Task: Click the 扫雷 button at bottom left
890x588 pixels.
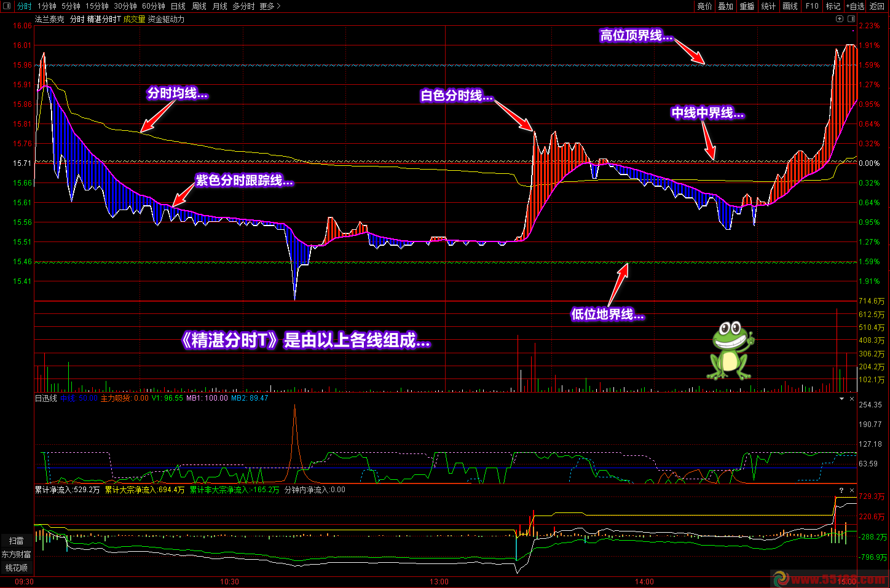Action: (17, 541)
